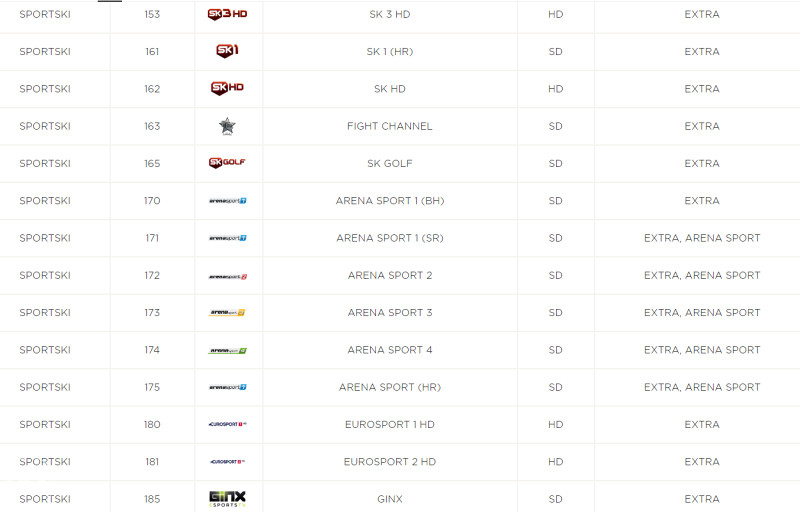Screen dimensions: 800x512
Task: Click the GINX Esports TV logo
Action: coord(228,499)
